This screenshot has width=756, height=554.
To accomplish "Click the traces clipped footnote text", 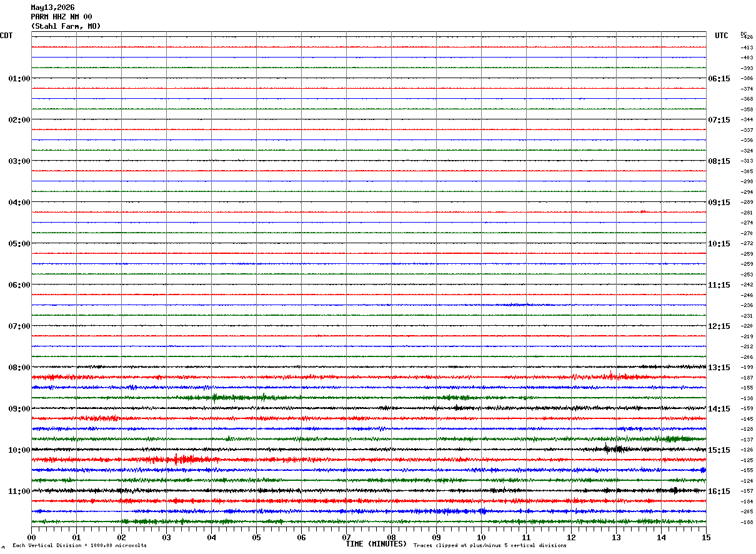I will [x=490, y=546].
